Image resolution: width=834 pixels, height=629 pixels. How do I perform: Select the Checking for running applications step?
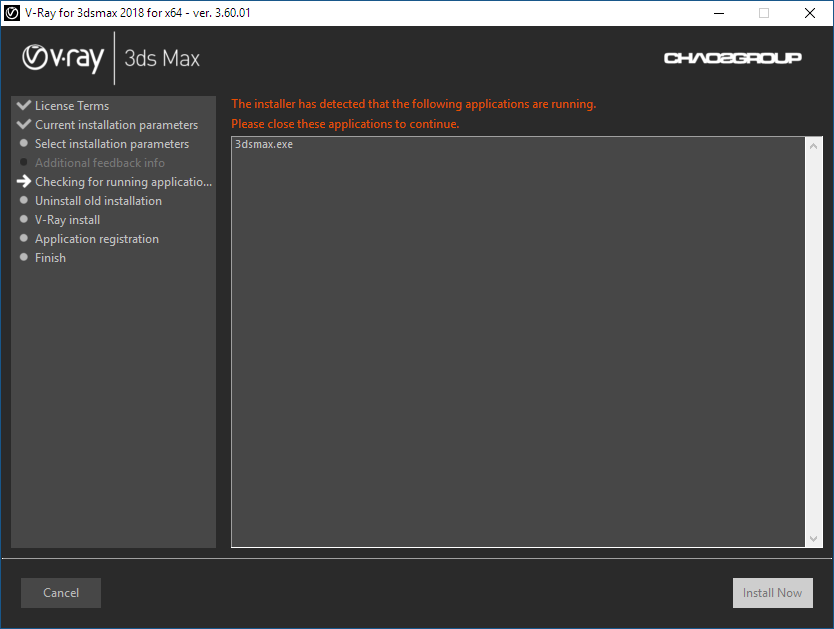[x=123, y=182]
